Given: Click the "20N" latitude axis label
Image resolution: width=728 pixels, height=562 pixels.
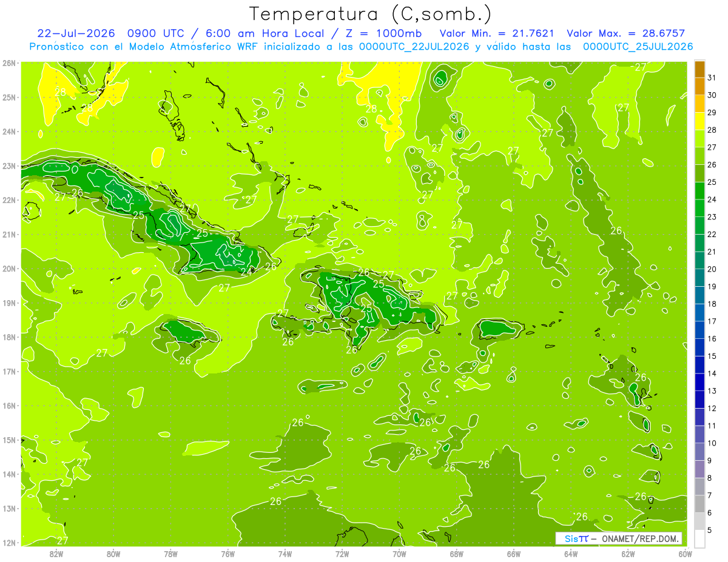Looking at the screenshot, I should pos(8,269).
